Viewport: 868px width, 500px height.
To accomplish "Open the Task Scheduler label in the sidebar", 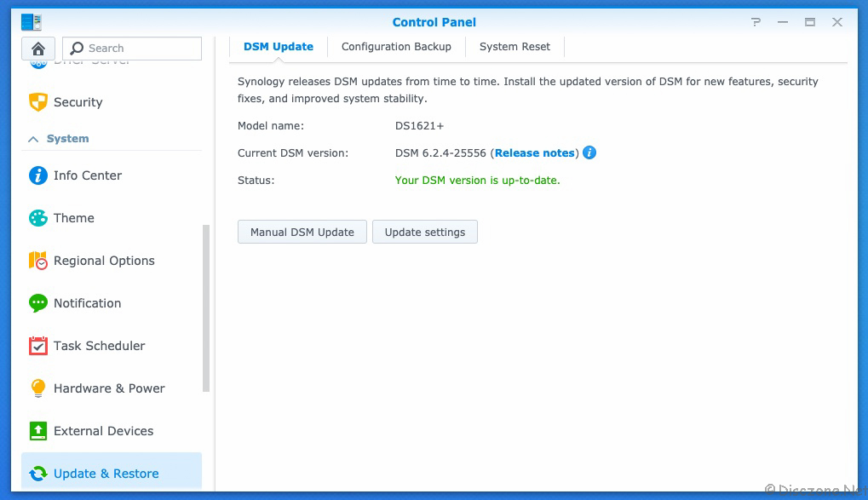I will pyautogui.click(x=99, y=346).
